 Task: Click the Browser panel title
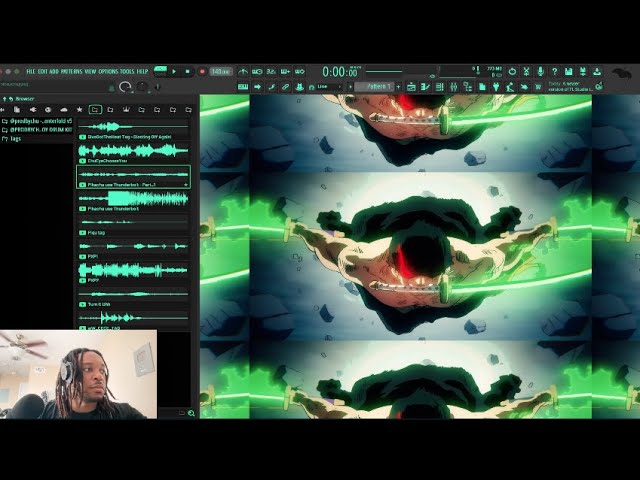25,99
